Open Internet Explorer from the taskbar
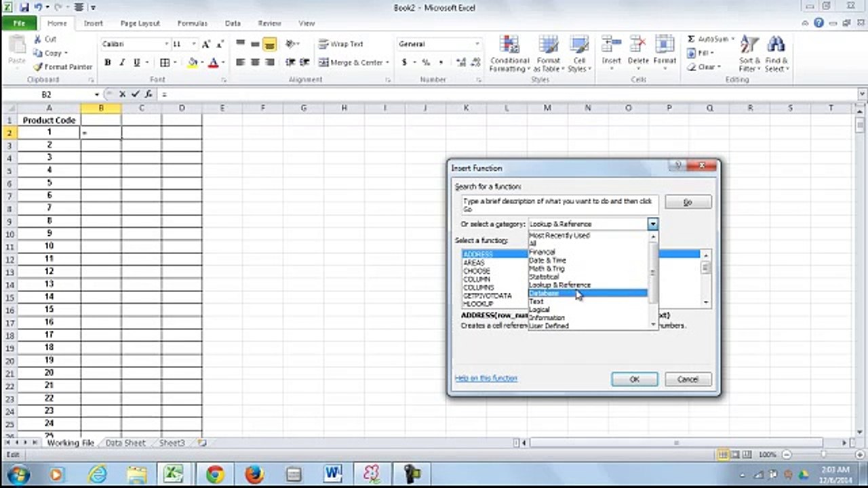This screenshot has height=488, width=868. (97, 474)
